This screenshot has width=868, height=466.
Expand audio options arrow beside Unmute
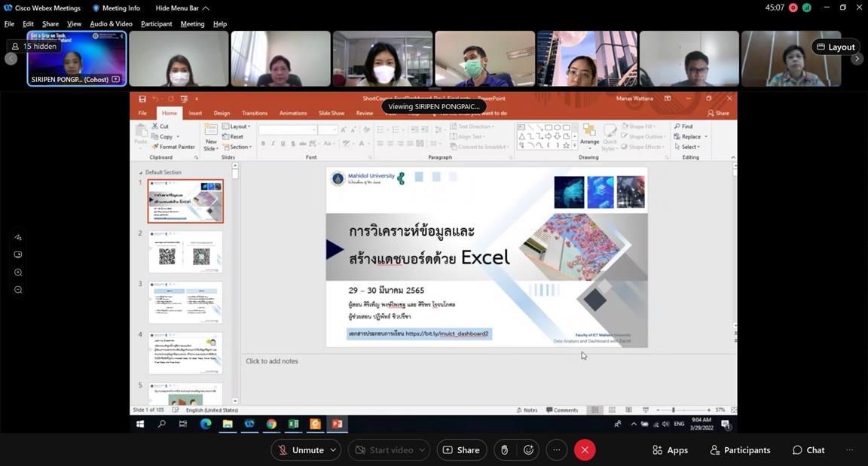coord(333,450)
